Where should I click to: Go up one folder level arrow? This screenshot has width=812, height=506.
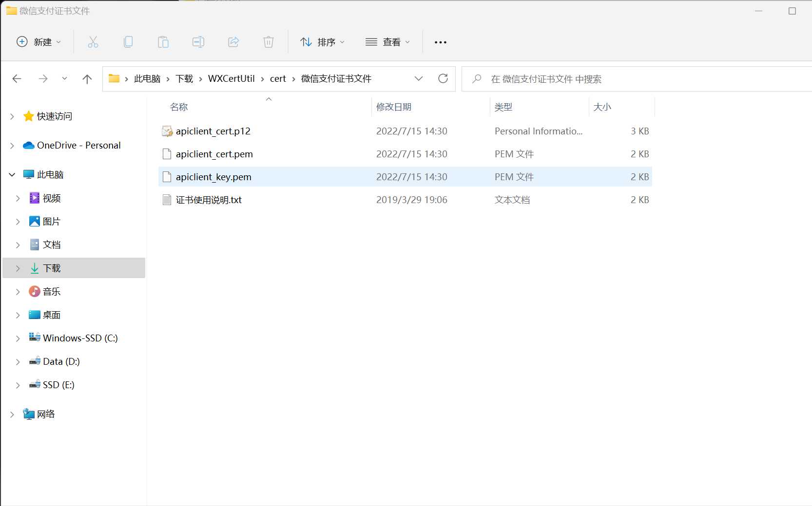click(x=87, y=78)
